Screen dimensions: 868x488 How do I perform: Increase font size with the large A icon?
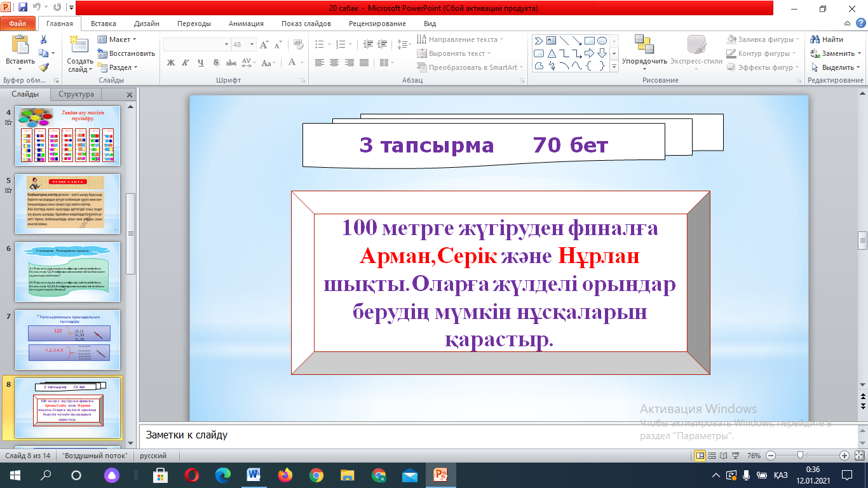tap(264, 44)
